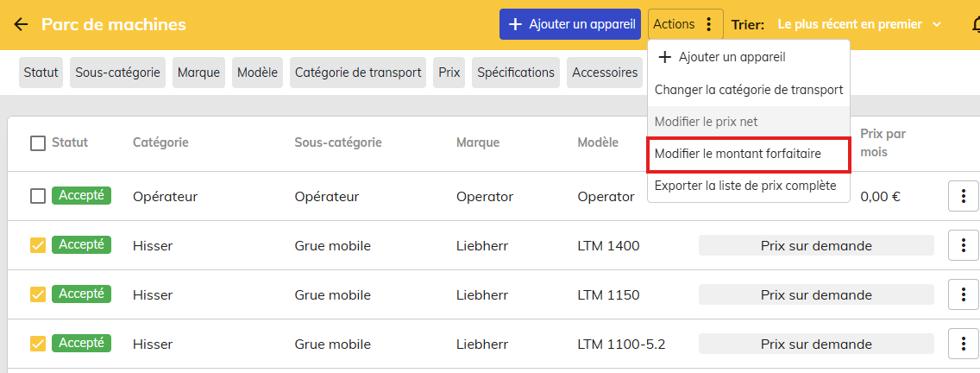Screen dimensions: 980x373
Task: Open the Statut filter
Action: [41, 73]
